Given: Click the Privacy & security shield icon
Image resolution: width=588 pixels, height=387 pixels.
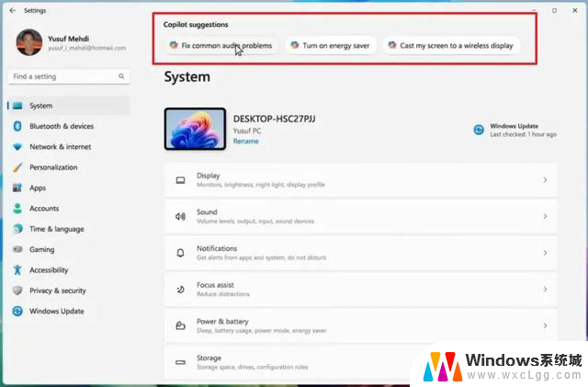Looking at the screenshot, I should pos(17,290).
